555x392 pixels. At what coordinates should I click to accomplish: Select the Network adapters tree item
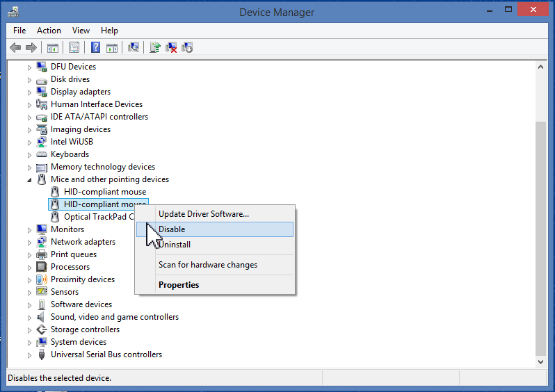pyautogui.click(x=83, y=242)
